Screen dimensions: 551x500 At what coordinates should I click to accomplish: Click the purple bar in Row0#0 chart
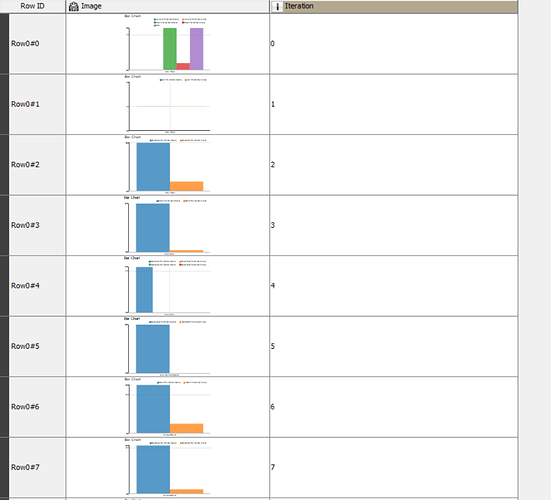(196, 49)
